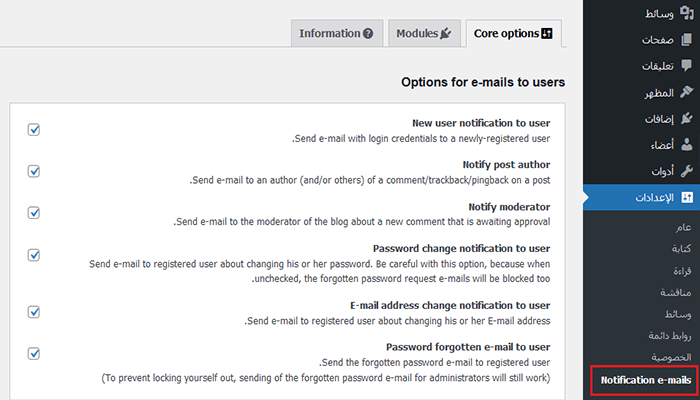This screenshot has width=700, height=400.
Task: Open the Modules tab
Action: click(424, 33)
